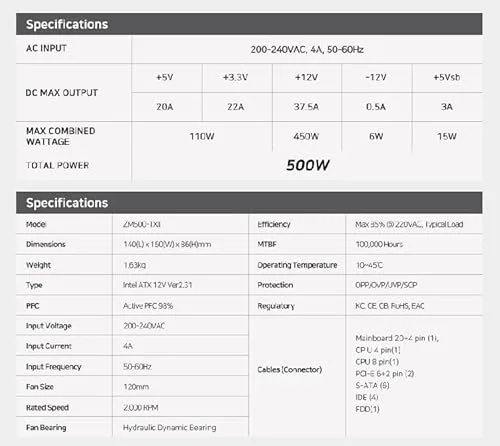Click the 'Input Frequency' row label
This screenshot has height=446, width=500.
pos(54,367)
